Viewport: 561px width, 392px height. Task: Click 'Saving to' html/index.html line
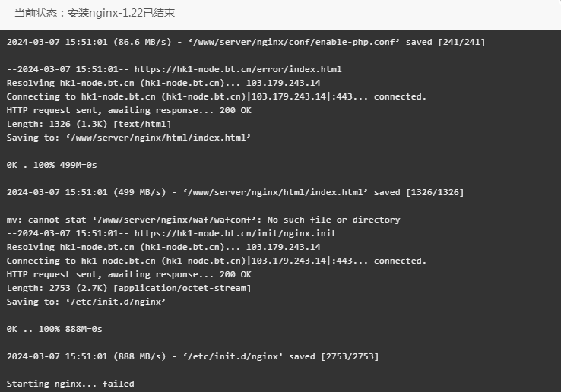(x=128, y=138)
